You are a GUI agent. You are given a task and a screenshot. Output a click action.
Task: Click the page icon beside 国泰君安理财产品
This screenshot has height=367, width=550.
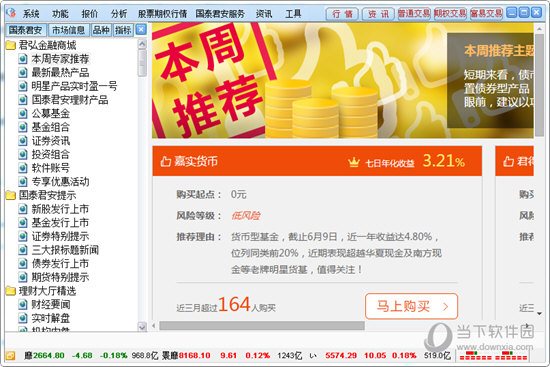(x=23, y=100)
